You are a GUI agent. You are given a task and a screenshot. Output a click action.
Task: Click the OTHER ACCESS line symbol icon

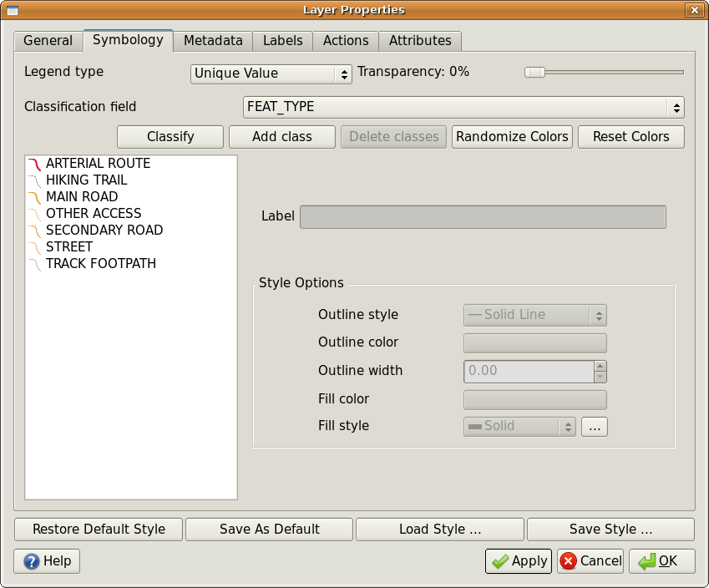tap(34, 214)
